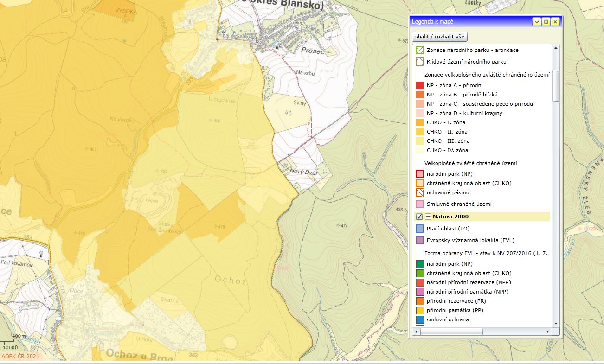Click the NP - zóna A red swatch

pyautogui.click(x=420, y=85)
